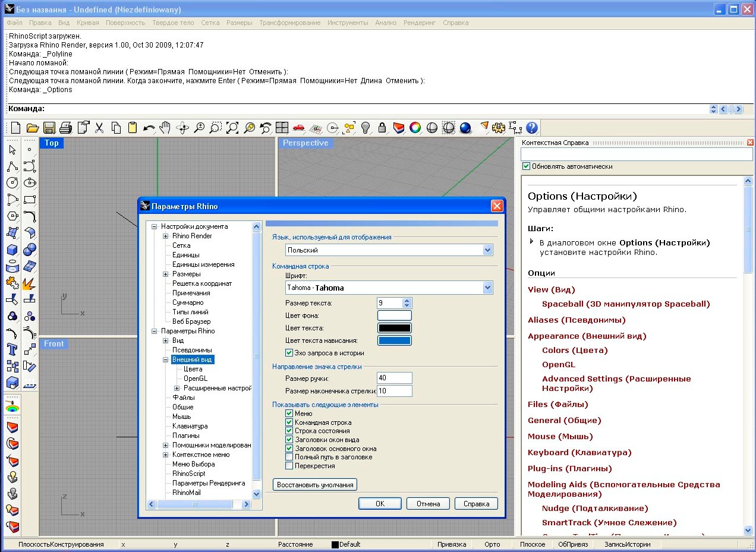Screen dimensions: 756x552
Task: Uncheck the 'Строка состояния' checkbox
Action: tap(289, 431)
